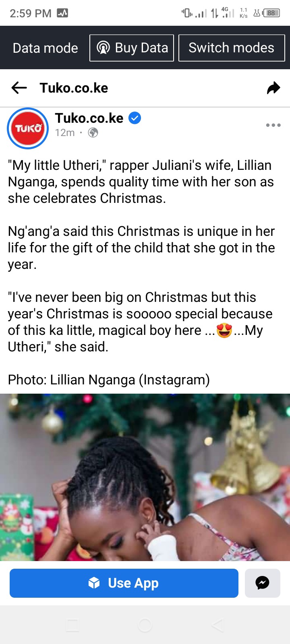Tap the share arrow icon

click(273, 88)
